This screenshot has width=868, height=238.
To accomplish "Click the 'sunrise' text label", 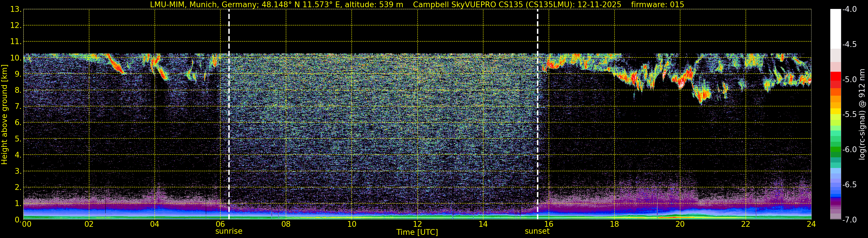I will (229, 231).
